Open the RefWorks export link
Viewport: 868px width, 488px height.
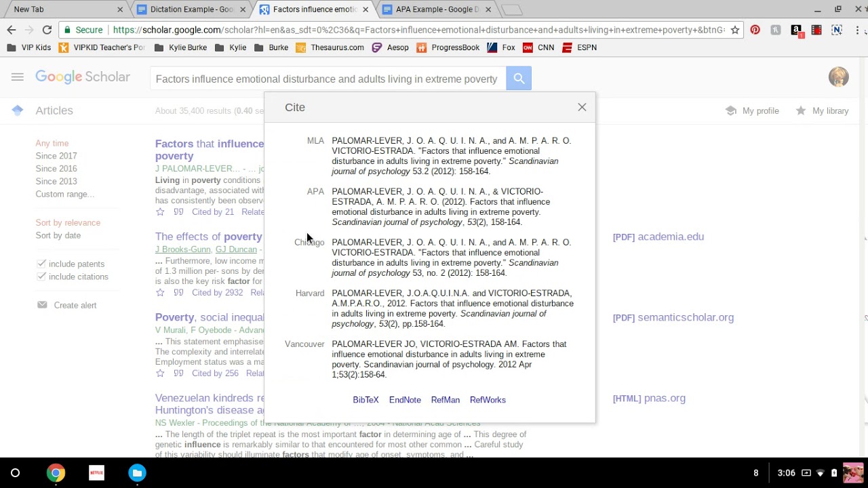click(x=488, y=400)
